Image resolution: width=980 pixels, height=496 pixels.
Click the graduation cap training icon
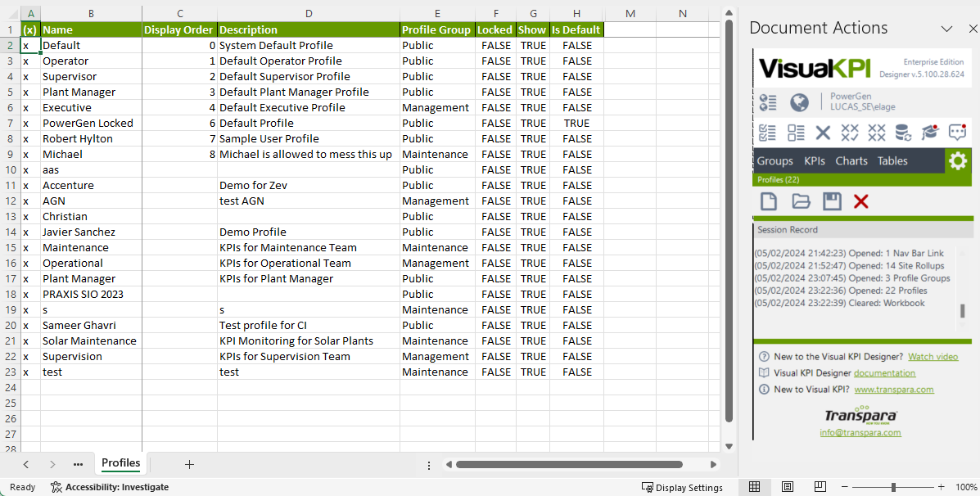pos(929,133)
